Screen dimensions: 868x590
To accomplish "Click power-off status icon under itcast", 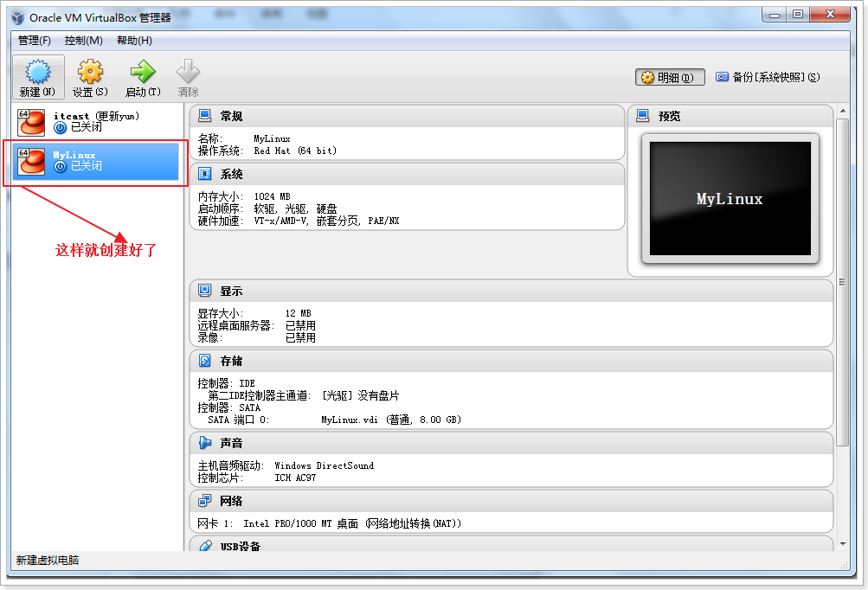I will pyautogui.click(x=61, y=128).
